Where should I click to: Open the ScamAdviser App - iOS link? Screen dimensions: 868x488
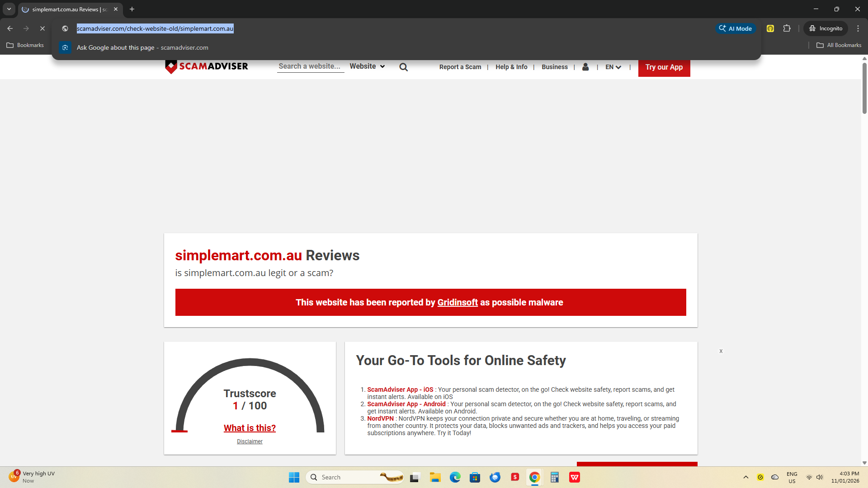tap(400, 389)
